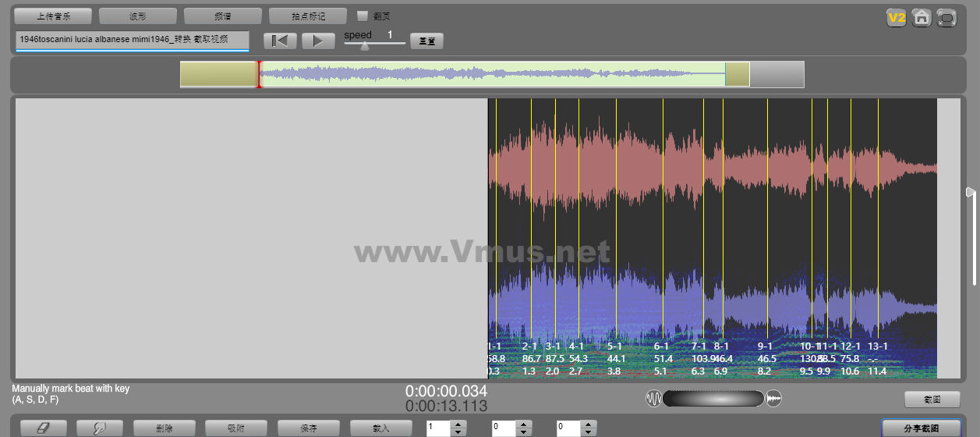
Task: Click the 上传音乐 upload button
Action: pos(53,16)
